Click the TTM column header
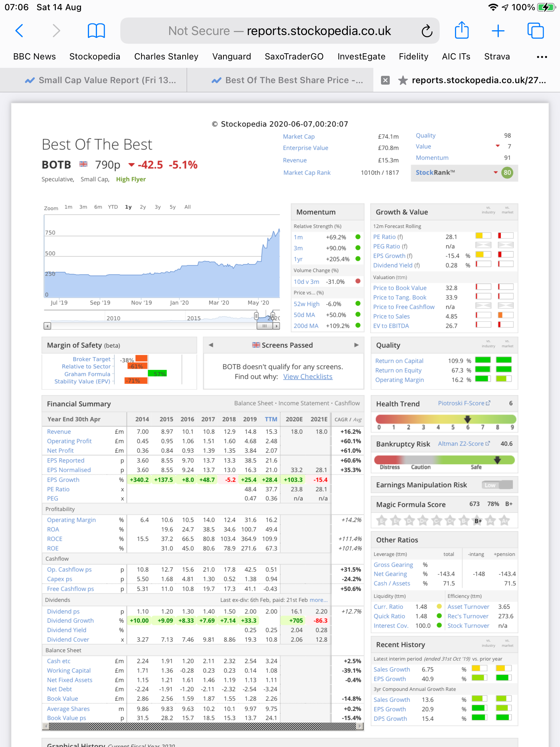The image size is (560, 747). coord(271,419)
